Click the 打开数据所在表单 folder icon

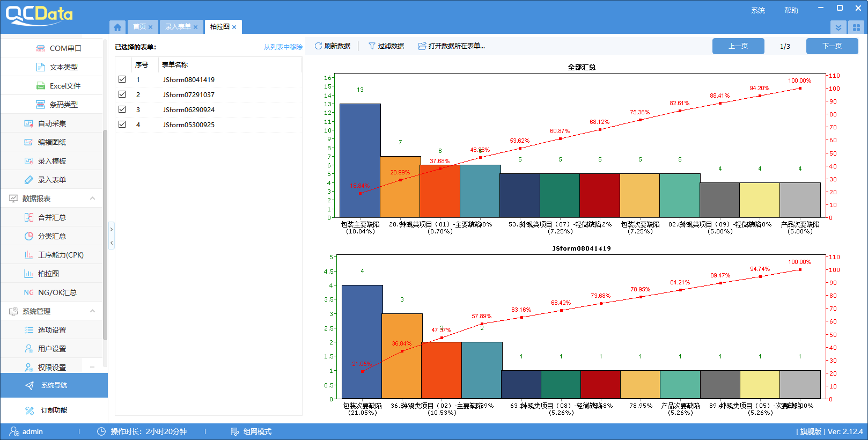click(422, 46)
